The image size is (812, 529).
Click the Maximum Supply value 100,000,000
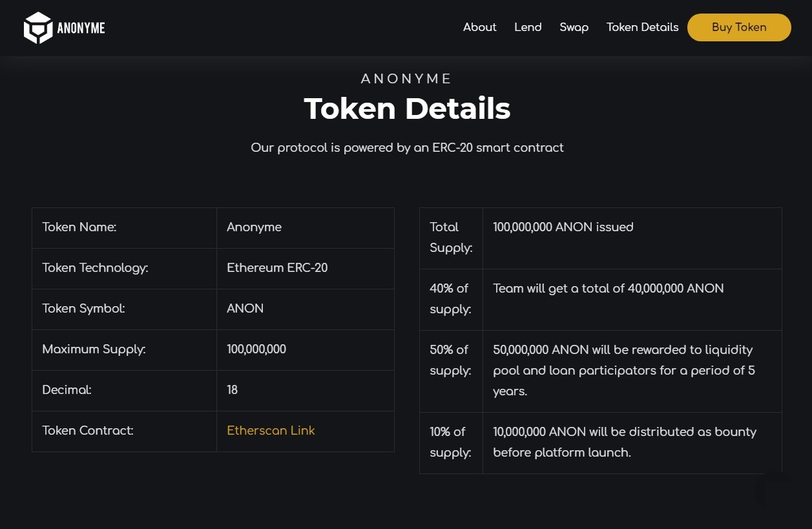(256, 349)
